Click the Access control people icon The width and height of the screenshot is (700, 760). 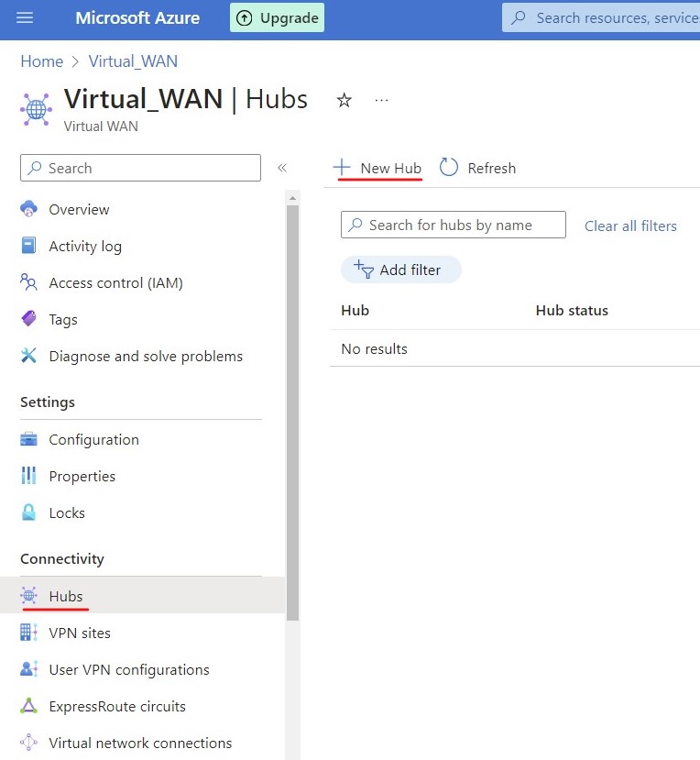pyautogui.click(x=28, y=282)
